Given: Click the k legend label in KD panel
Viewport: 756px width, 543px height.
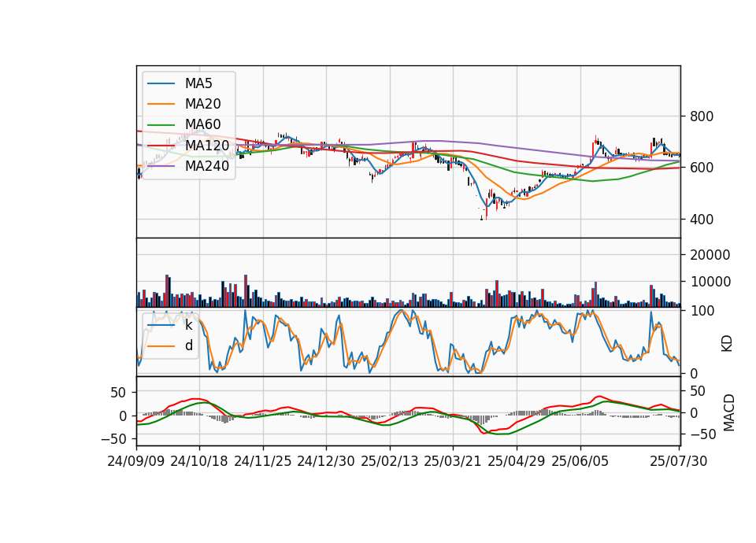Looking at the screenshot, I should 188,325.
